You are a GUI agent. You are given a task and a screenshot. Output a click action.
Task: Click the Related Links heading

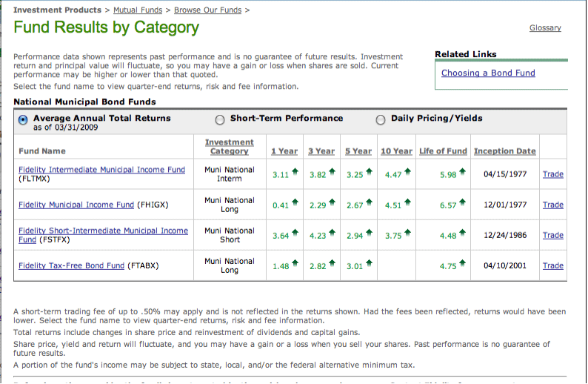[x=466, y=54]
